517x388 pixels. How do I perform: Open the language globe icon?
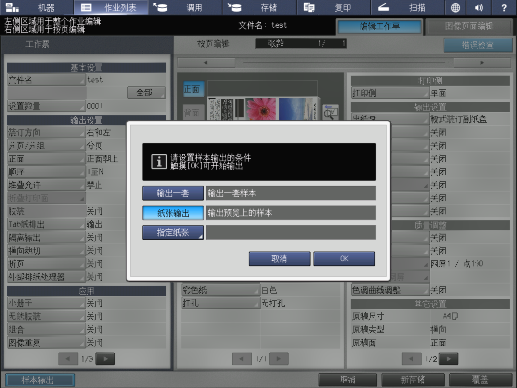(455, 7)
